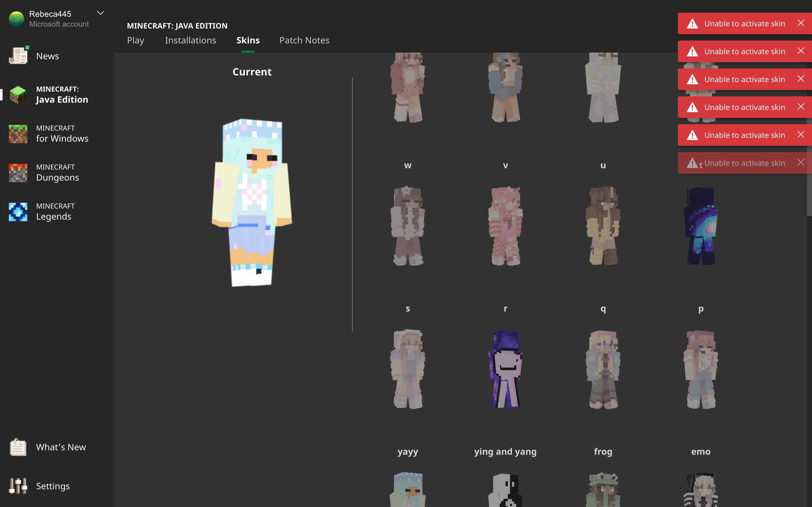Open Settings sliders icon
Screen dimensions: 812x507
tap(18, 486)
